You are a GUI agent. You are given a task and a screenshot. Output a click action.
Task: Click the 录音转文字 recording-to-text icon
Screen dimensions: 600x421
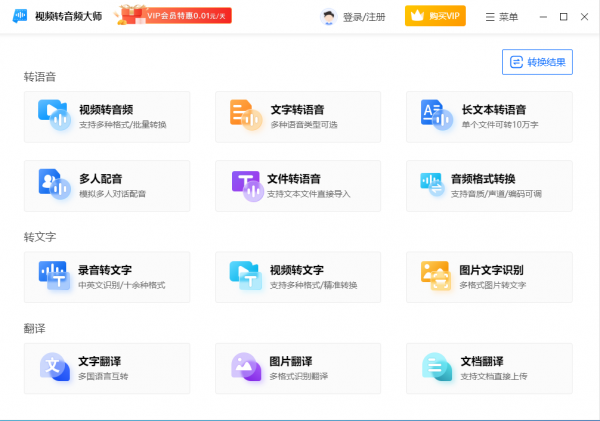click(x=53, y=277)
